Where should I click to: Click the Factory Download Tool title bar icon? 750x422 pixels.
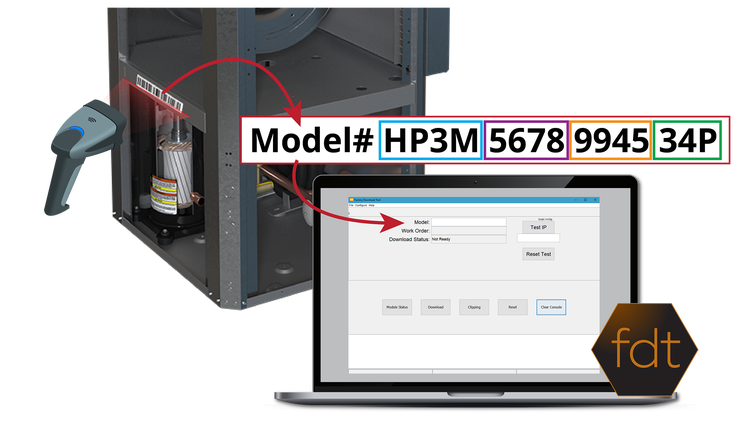coord(351,200)
